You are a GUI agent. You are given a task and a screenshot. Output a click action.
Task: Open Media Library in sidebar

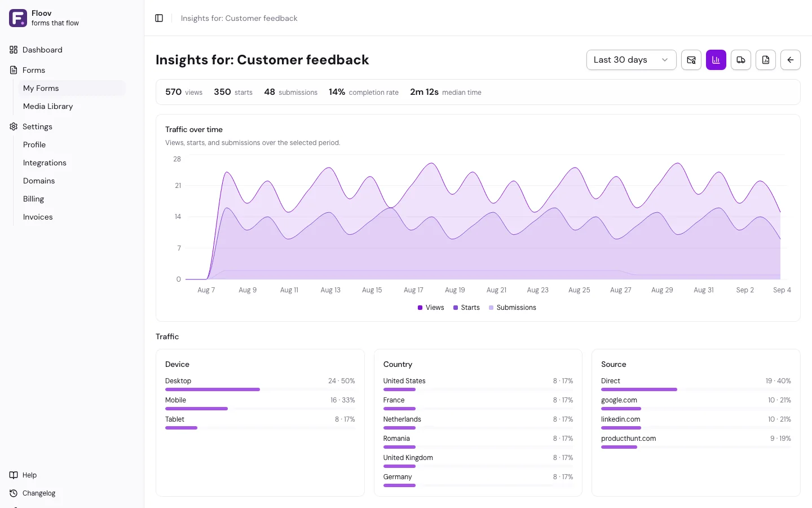(72, 106)
